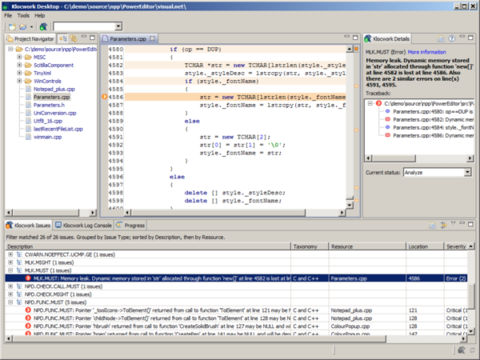The image size is (480, 360).
Task: Close the Parameters.cpp editor tab
Action: pos(152,39)
